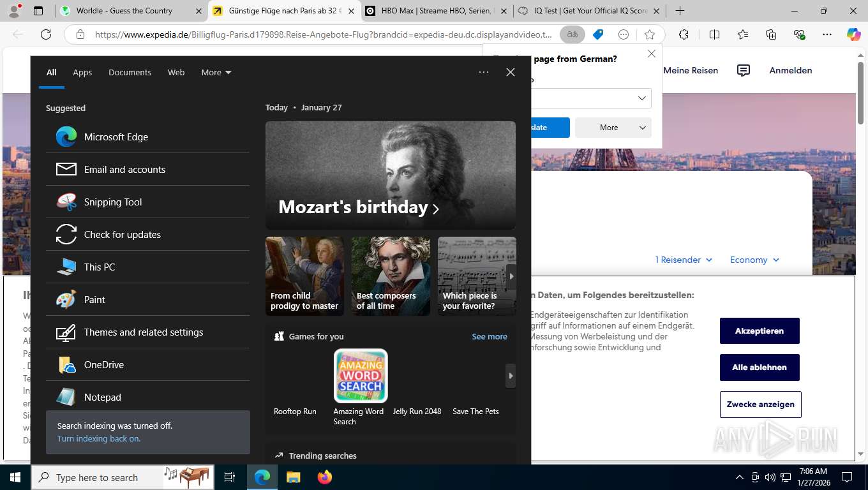Click Akzeptieren cookie button

759,331
